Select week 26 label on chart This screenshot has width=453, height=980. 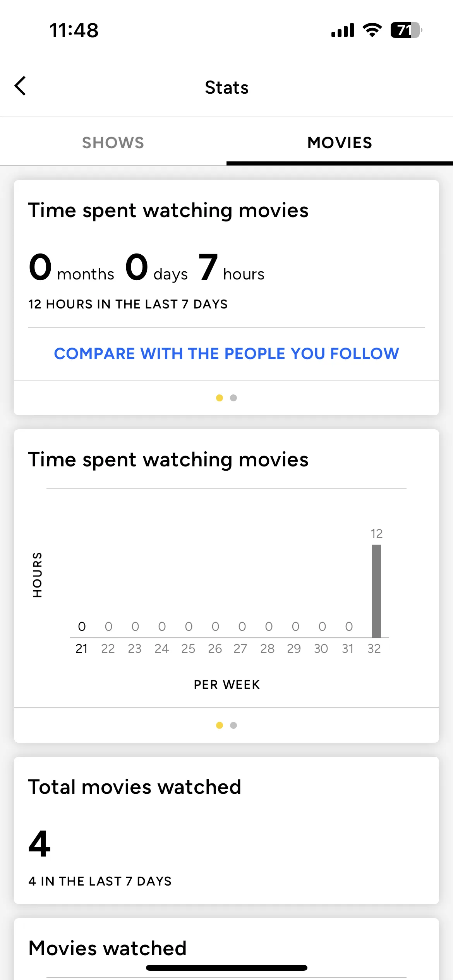[215, 649]
